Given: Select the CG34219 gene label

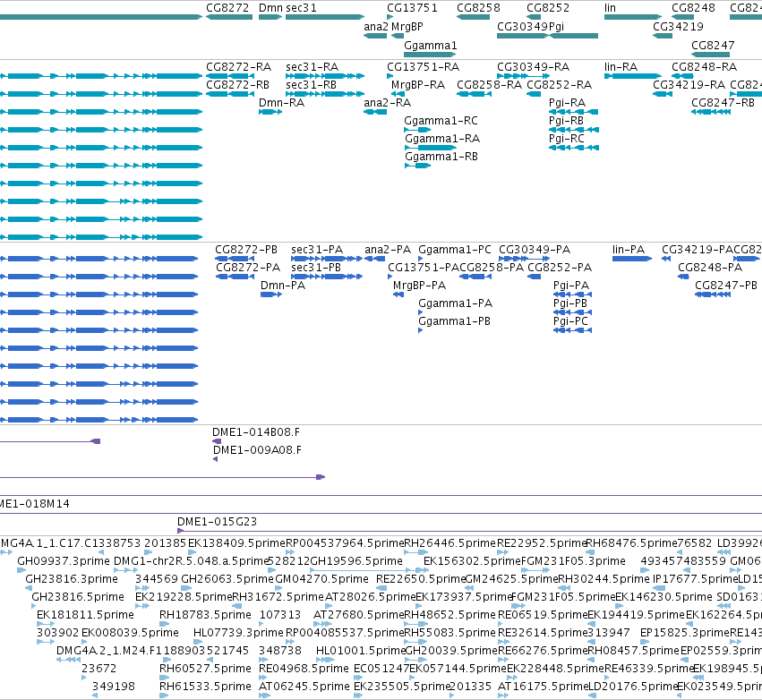Looking at the screenshot, I should 678,27.
